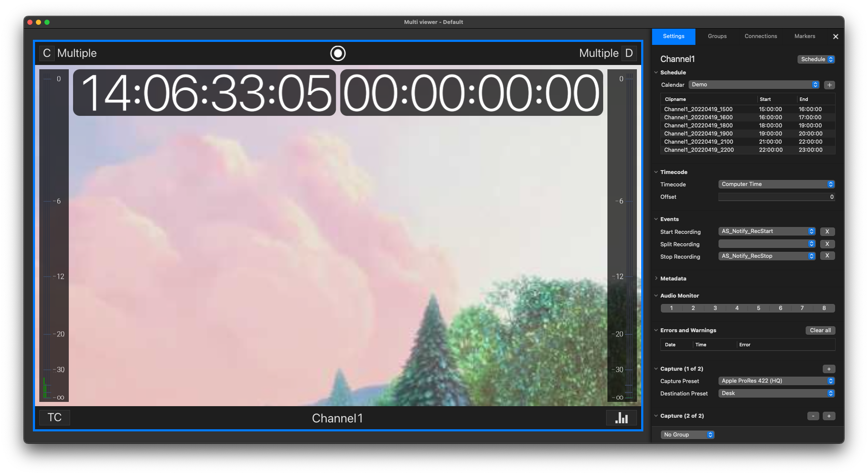Toggle audio monitor channel 8
868x475 pixels.
pyautogui.click(x=824, y=308)
